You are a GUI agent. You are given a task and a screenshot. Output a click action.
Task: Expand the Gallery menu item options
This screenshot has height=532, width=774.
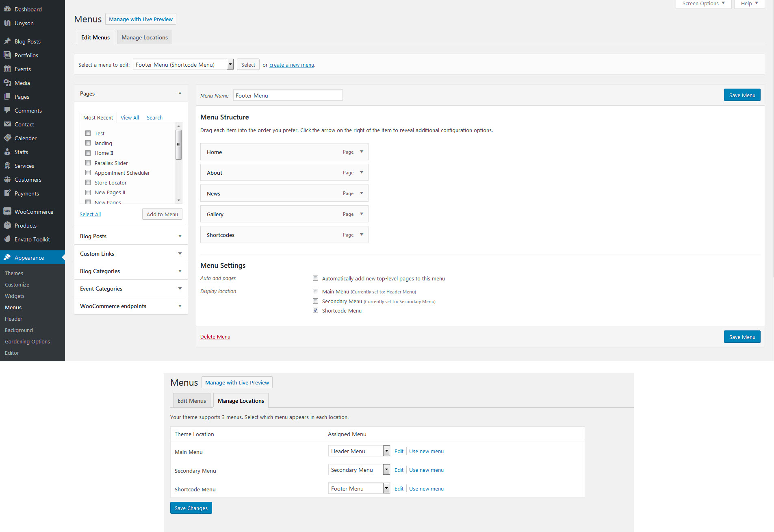coord(361,214)
